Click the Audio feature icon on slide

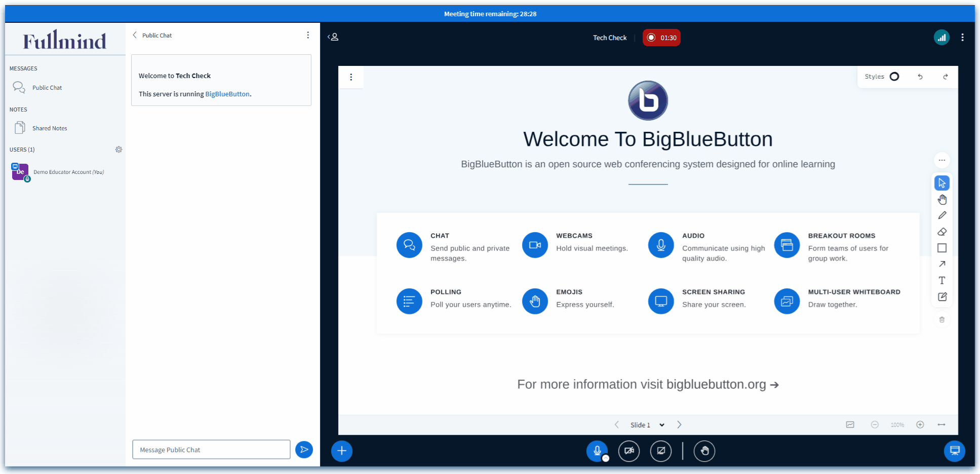point(661,245)
